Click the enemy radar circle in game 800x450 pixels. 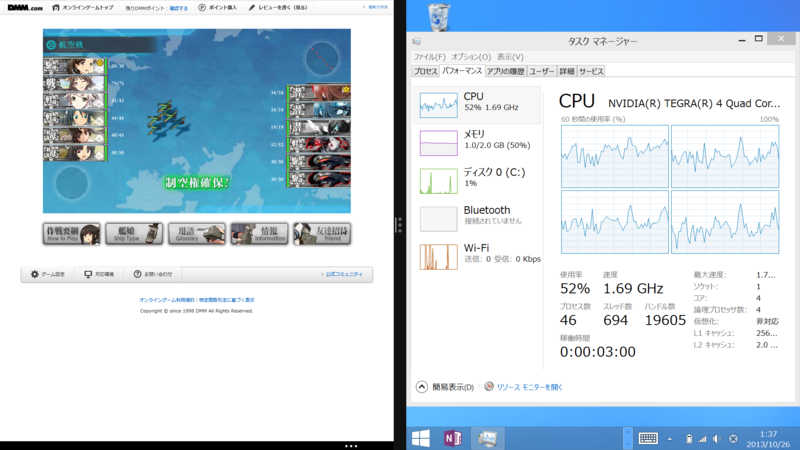(x=322, y=58)
